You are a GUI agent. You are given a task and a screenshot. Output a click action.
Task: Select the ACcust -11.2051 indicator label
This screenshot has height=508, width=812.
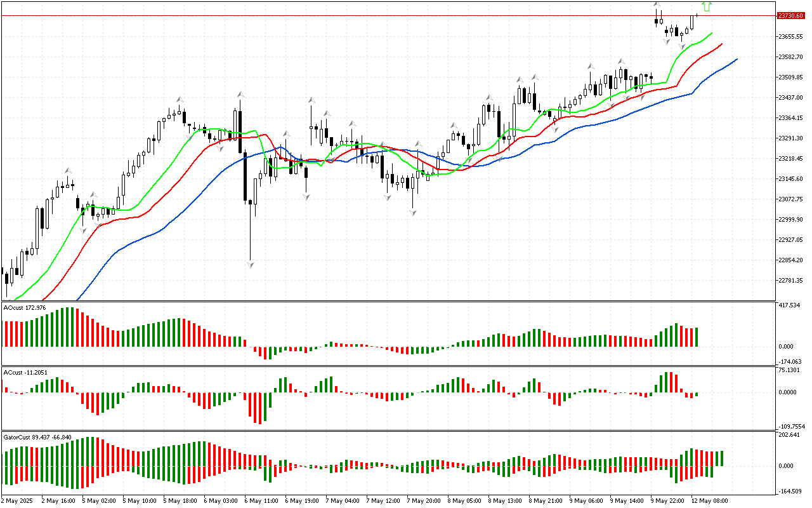click(x=26, y=372)
